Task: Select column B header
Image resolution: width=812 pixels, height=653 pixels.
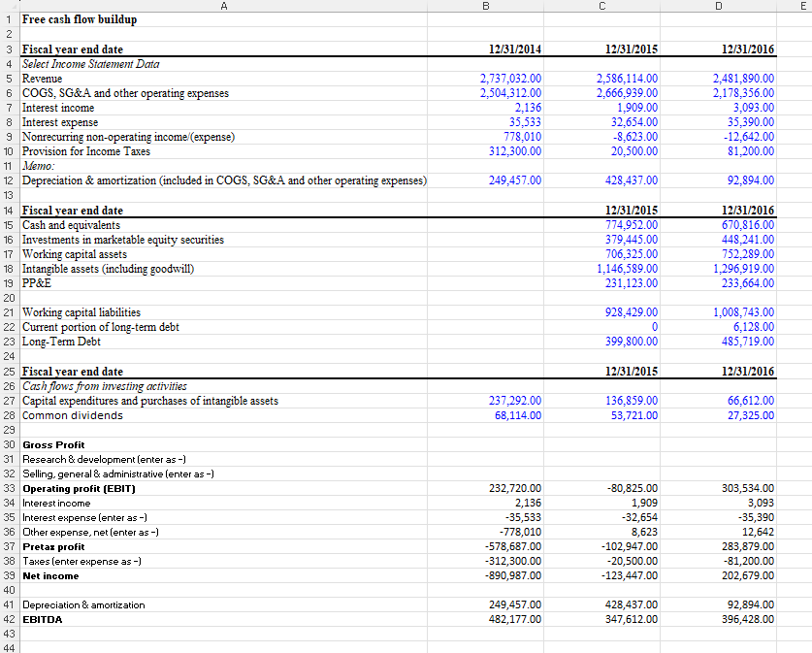Action: pyautogui.click(x=485, y=6)
